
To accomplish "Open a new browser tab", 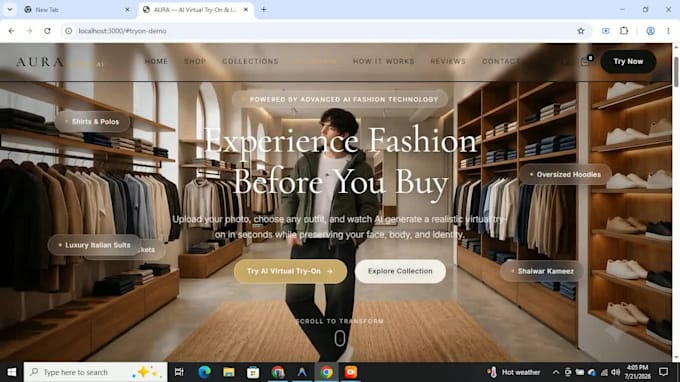I will pos(263,10).
